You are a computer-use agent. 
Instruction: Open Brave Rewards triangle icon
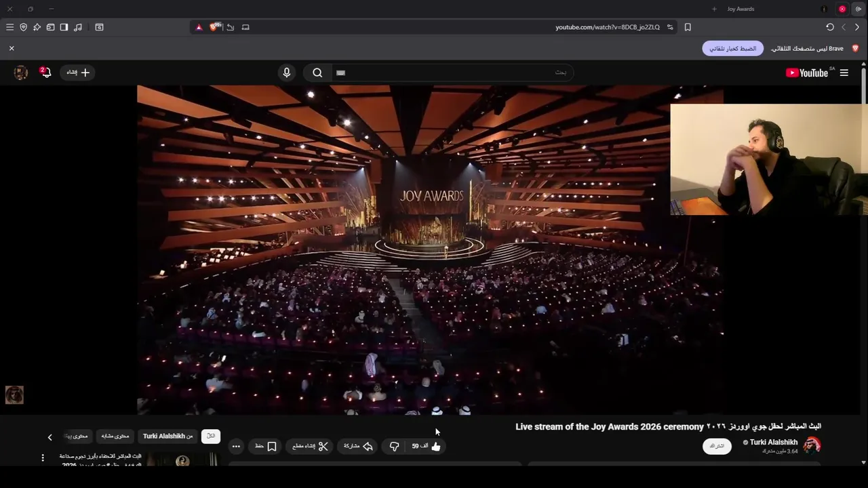[199, 27]
